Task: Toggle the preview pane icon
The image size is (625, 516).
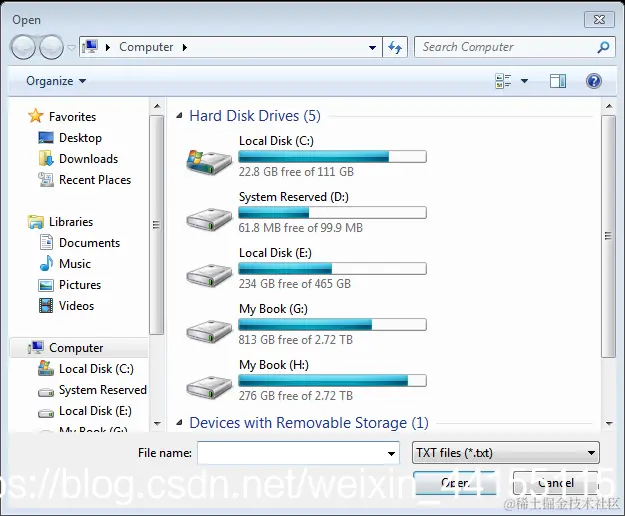Action: (x=558, y=81)
